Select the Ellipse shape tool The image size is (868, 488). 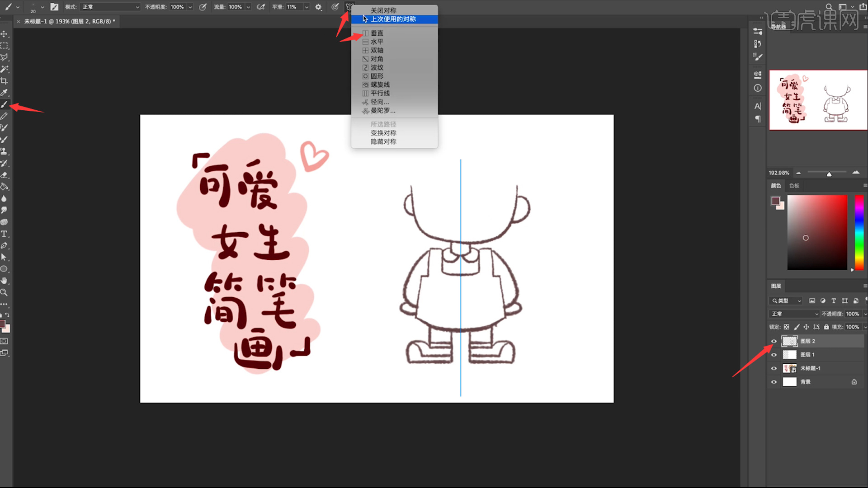point(4,269)
